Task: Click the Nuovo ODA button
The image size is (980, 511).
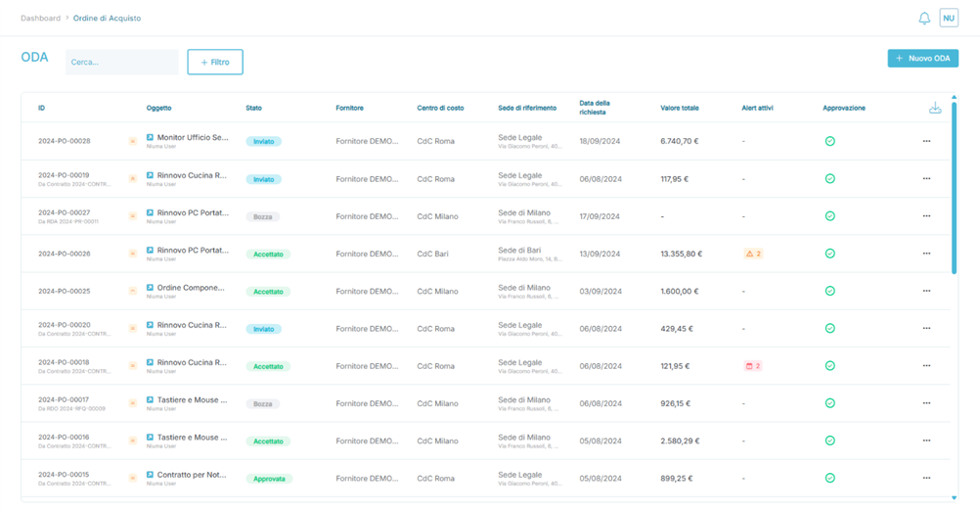Action: pos(922,58)
